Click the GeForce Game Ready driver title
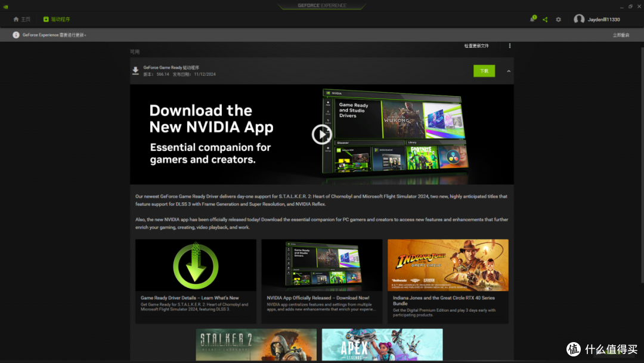The height and width of the screenshot is (363, 644). (x=171, y=67)
